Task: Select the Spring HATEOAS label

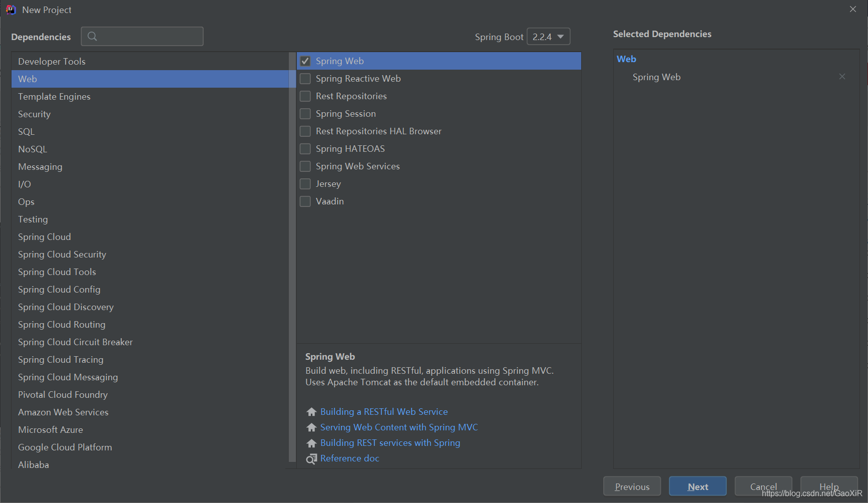Action: point(350,149)
